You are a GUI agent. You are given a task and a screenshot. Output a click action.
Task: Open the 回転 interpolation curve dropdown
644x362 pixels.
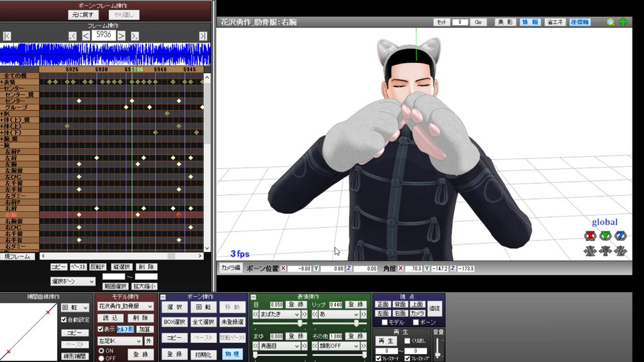tap(75, 308)
